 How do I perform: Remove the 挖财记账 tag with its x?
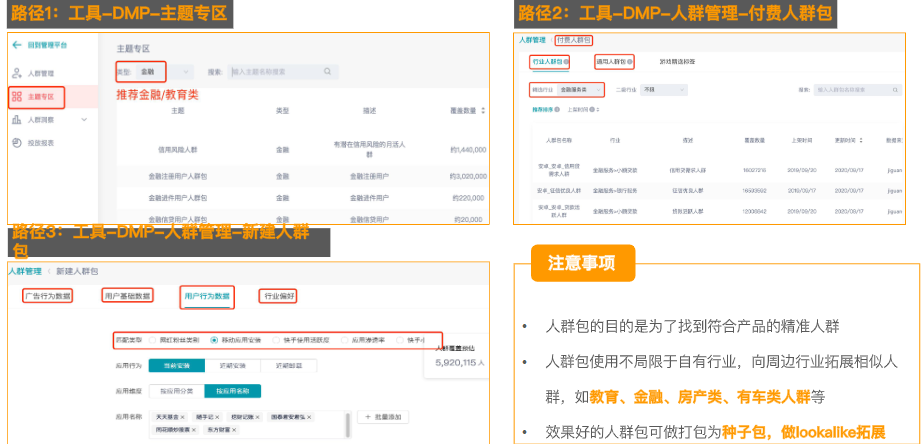(x=257, y=417)
